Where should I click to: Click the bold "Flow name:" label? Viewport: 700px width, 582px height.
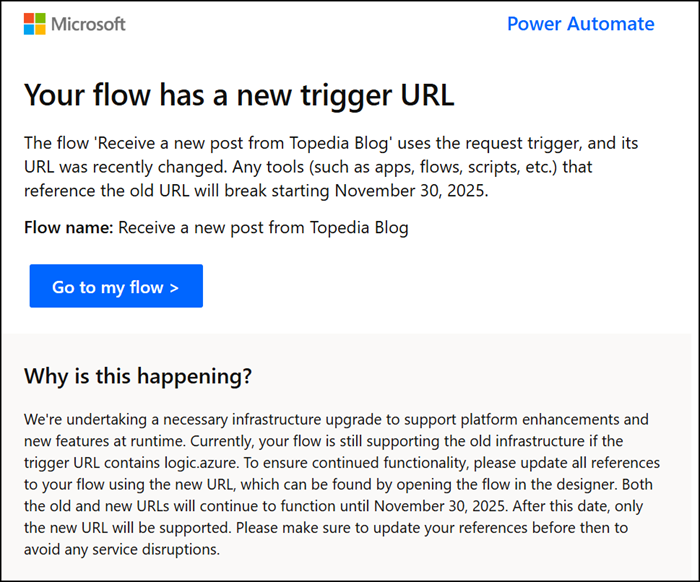69,227
